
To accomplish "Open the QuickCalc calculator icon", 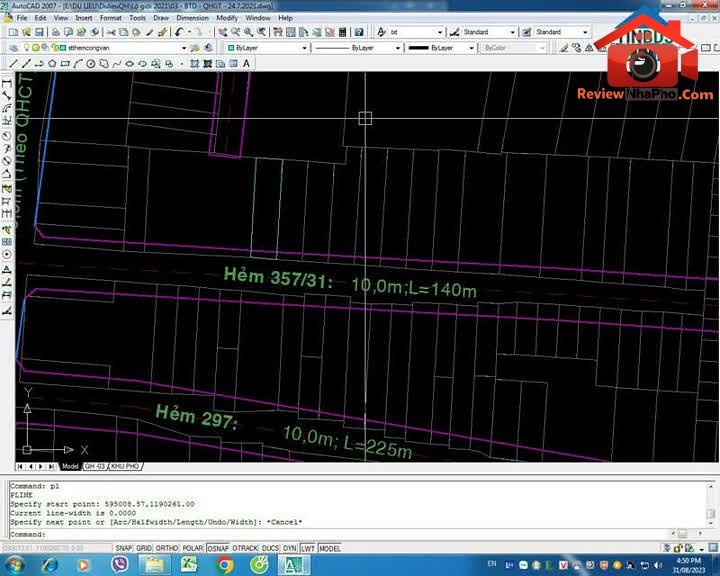I will tap(342, 32).
